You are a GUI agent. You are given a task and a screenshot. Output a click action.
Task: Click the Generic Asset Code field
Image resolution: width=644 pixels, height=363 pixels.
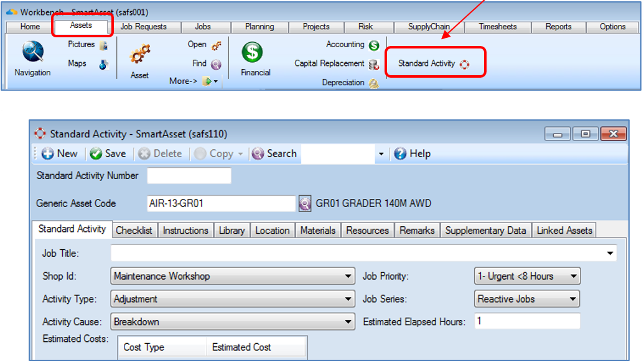(x=222, y=203)
